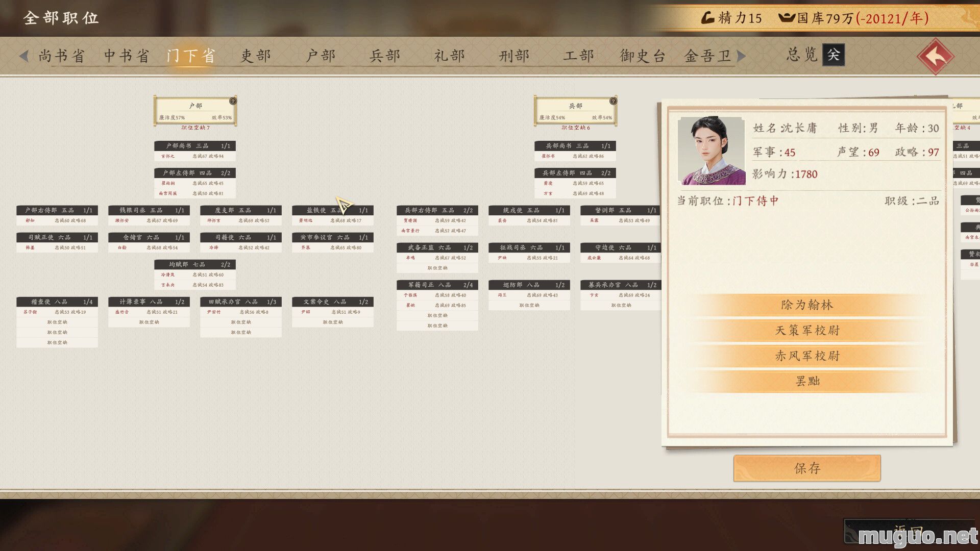Click the 职位空缺 slot under 文案令史

tap(333, 322)
